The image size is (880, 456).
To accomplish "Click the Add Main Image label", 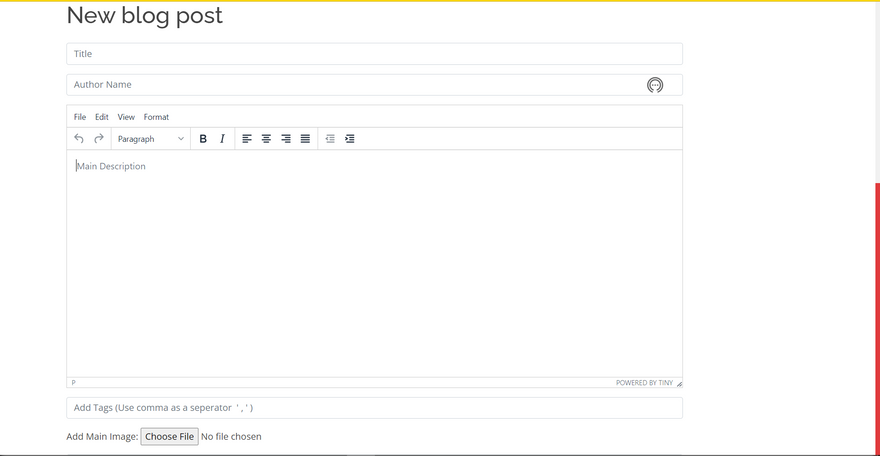I will click(102, 436).
